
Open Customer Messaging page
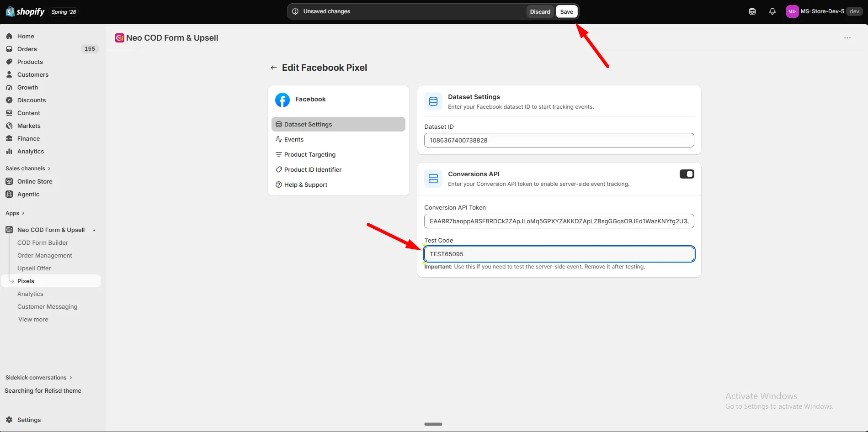coord(48,306)
